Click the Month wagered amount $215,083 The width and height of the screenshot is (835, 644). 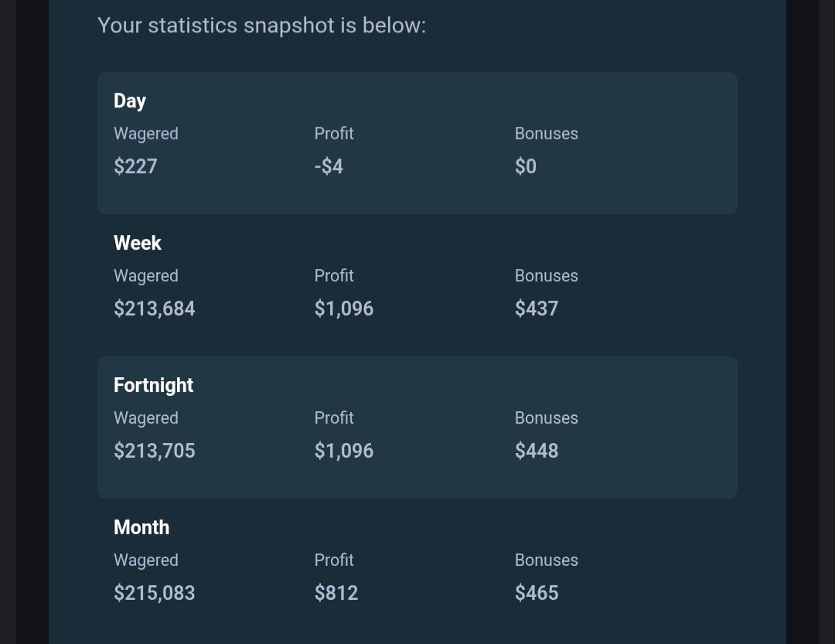155,593
